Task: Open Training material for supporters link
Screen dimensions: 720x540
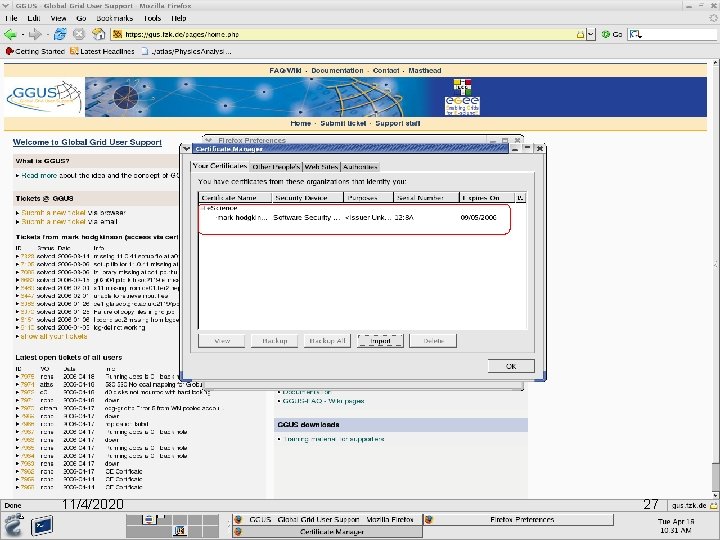Action: click(333, 439)
